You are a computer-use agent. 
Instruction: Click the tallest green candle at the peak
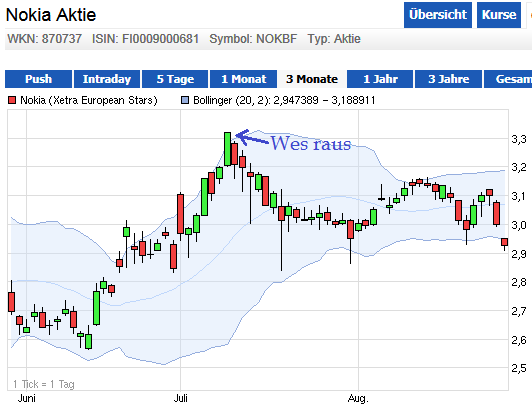point(227,149)
